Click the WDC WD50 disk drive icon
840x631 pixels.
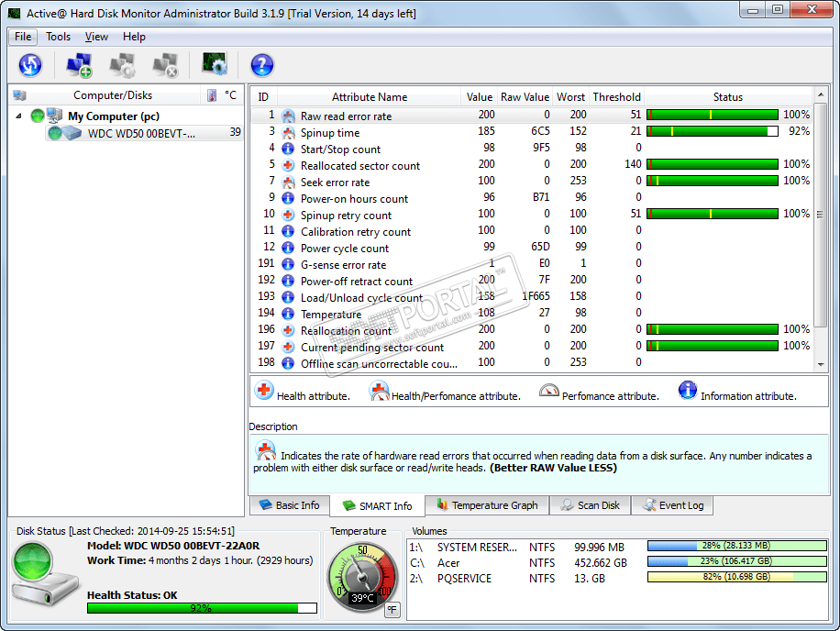(x=72, y=133)
